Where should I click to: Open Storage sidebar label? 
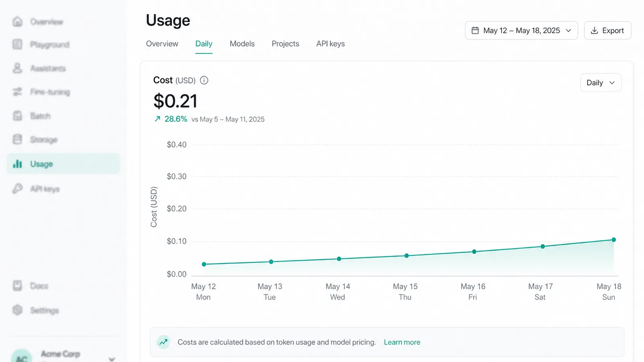pos(44,140)
